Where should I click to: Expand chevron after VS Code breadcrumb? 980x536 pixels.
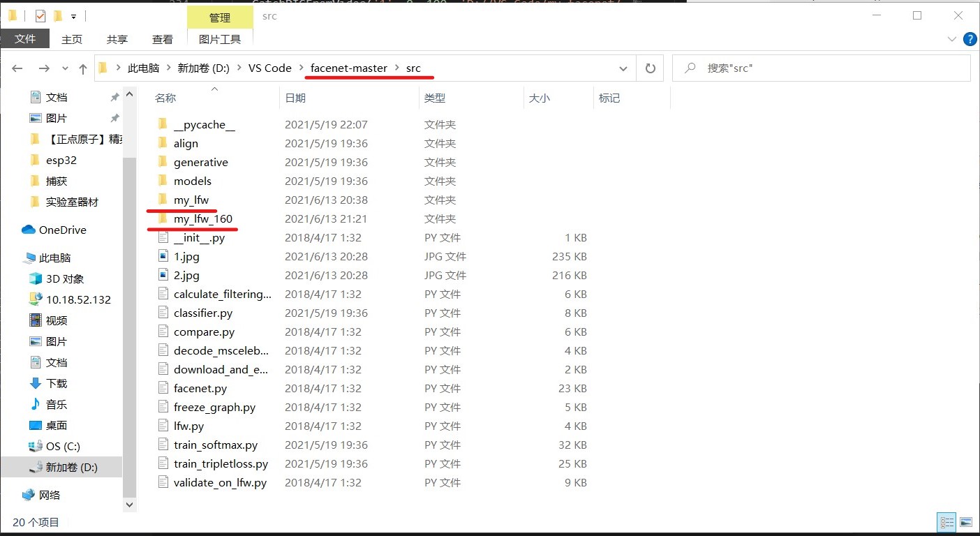tap(302, 68)
